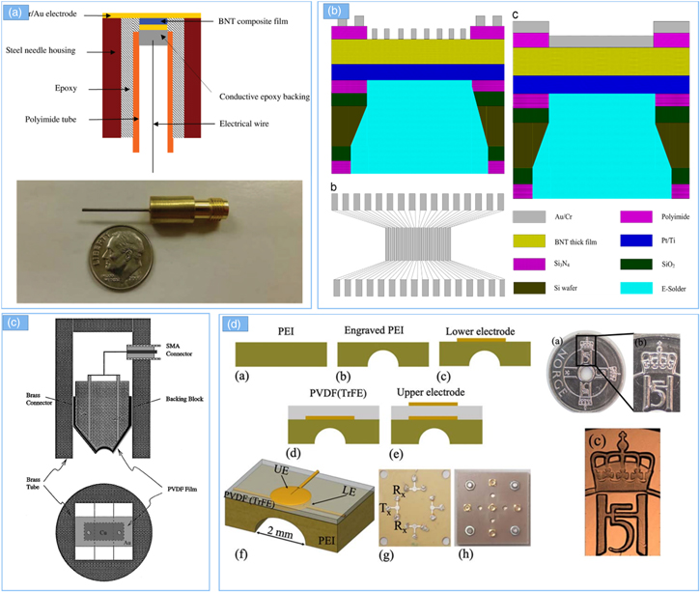Click the cyan E-Solder legend swatch

point(636,288)
